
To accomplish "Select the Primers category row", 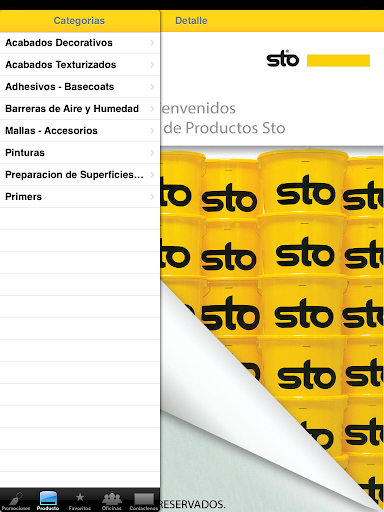I will (x=80, y=197).
